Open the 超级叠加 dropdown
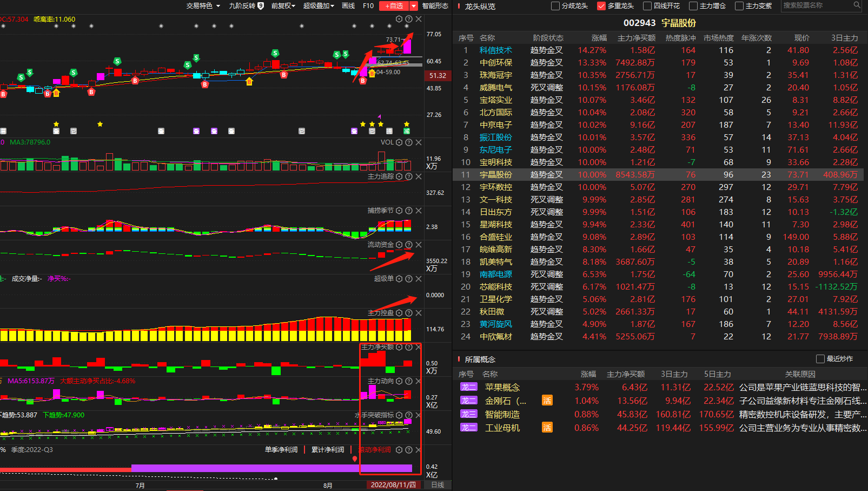Viewport: 868px width, 491px height. [x=319, y=5]
